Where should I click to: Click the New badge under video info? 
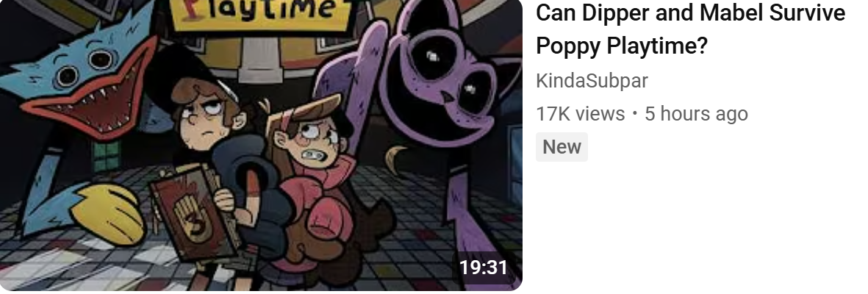(562, 147)
